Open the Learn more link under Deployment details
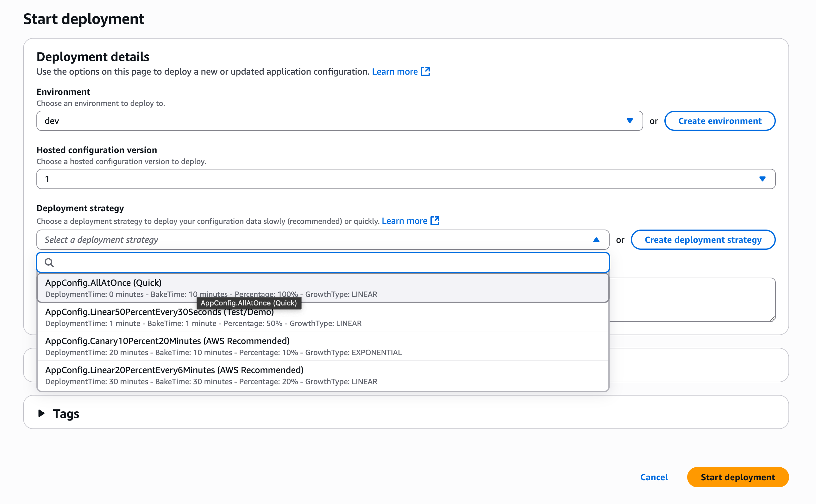 [395, 72]
